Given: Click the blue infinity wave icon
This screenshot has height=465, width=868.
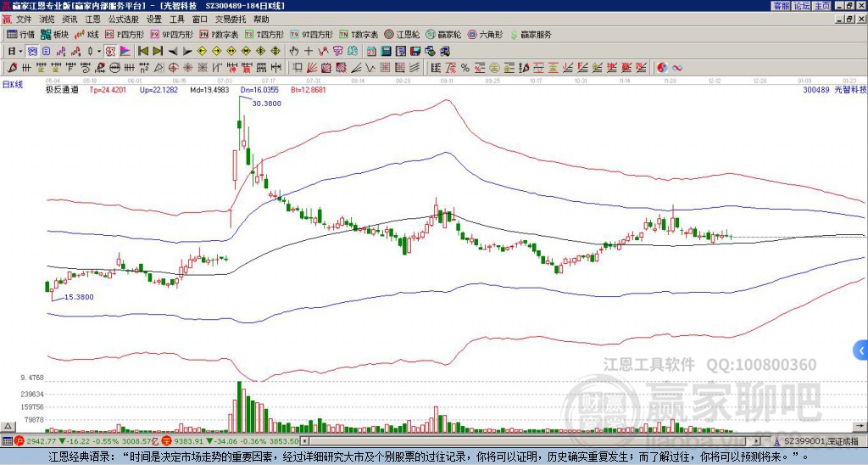Looking at the screenshot, I should click(x=677, y=68).
